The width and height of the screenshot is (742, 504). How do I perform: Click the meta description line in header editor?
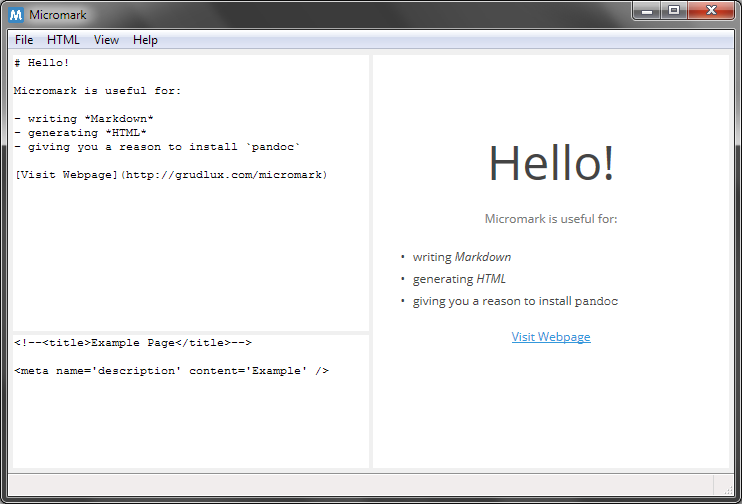[171, 371]
